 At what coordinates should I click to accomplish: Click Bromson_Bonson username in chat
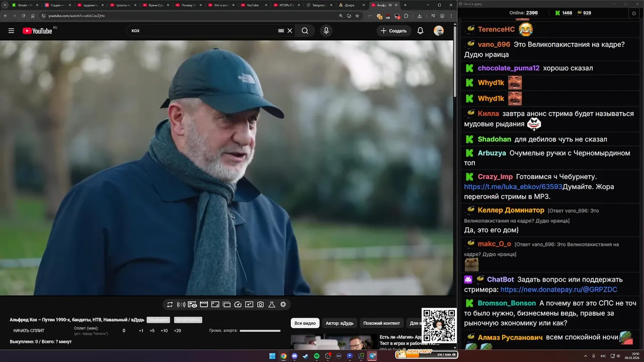[507, 303]
